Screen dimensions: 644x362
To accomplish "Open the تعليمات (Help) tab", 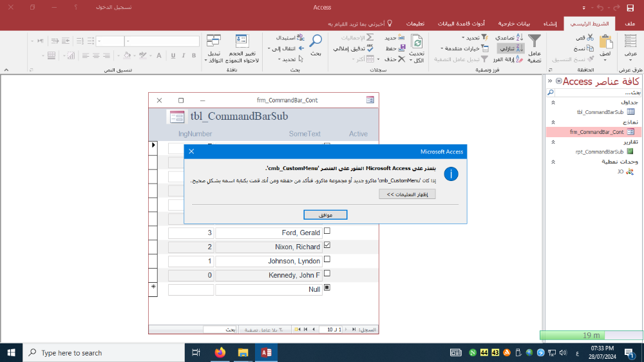I will [415, 24].
